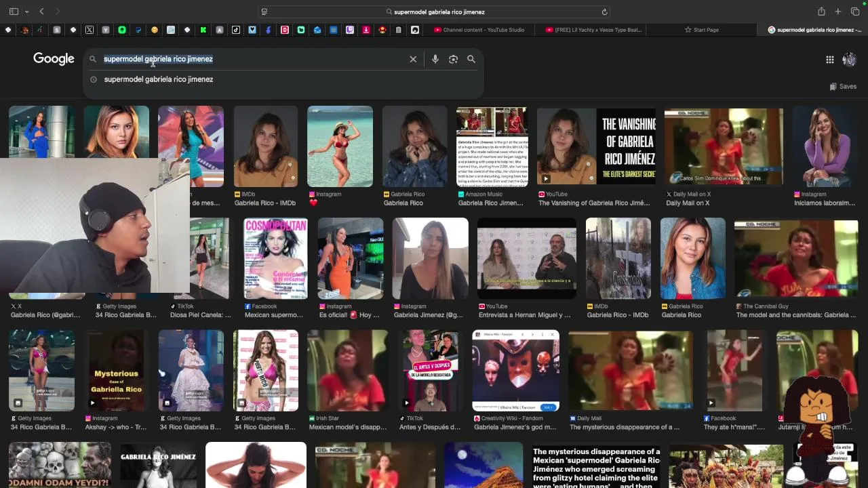Switch to FREE Lil Yachty x Veeze tab
868x488 pixels.
(x=593, y=30)
